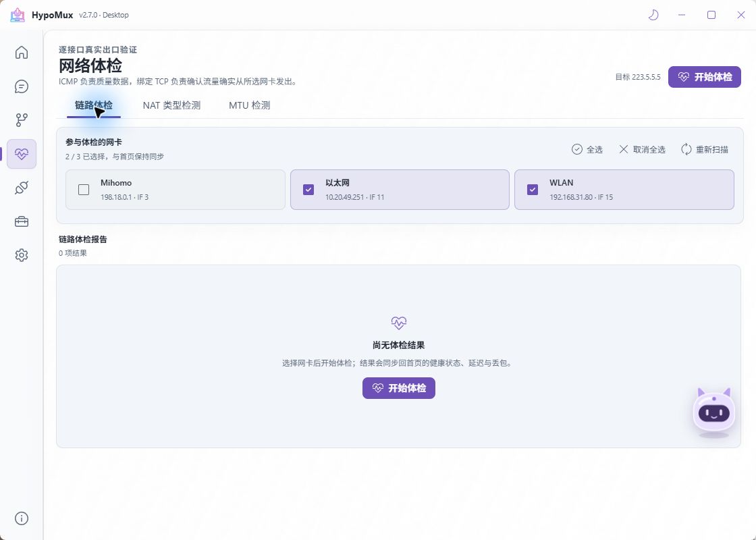Click the top-right 开始体检 button
The height and width of the screenshot is (540, 756).
(x=705, y=77)
